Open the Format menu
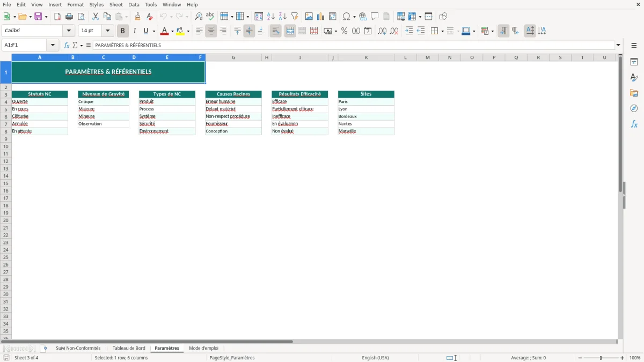This screenshot has width=644, height=362. click(x=76, y=4)
